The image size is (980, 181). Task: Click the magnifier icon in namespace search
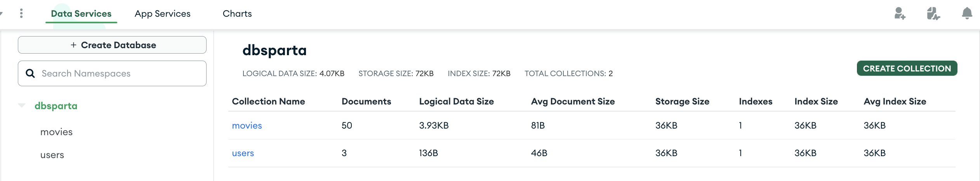pyautogui.click(x=30, y=73)
